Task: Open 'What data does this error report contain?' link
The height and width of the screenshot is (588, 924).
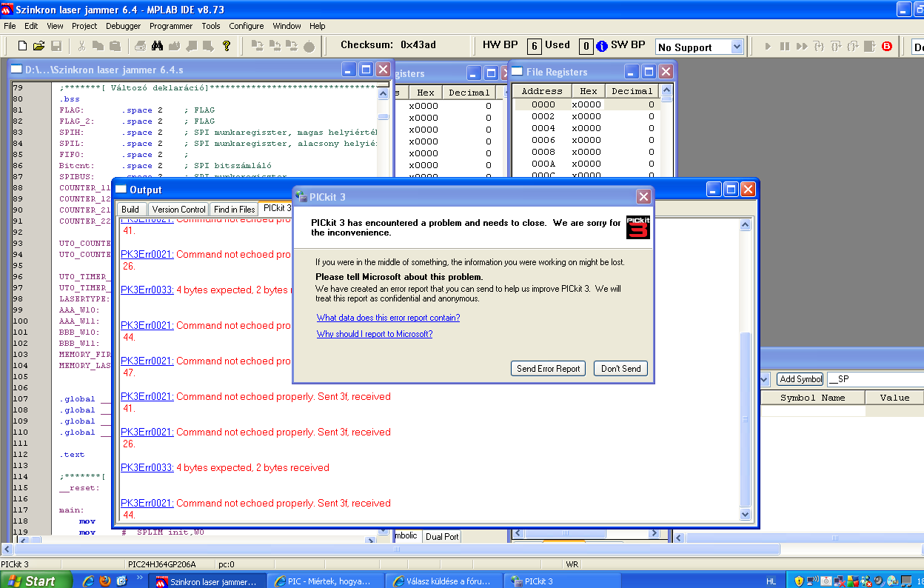Action: (388, 318)
